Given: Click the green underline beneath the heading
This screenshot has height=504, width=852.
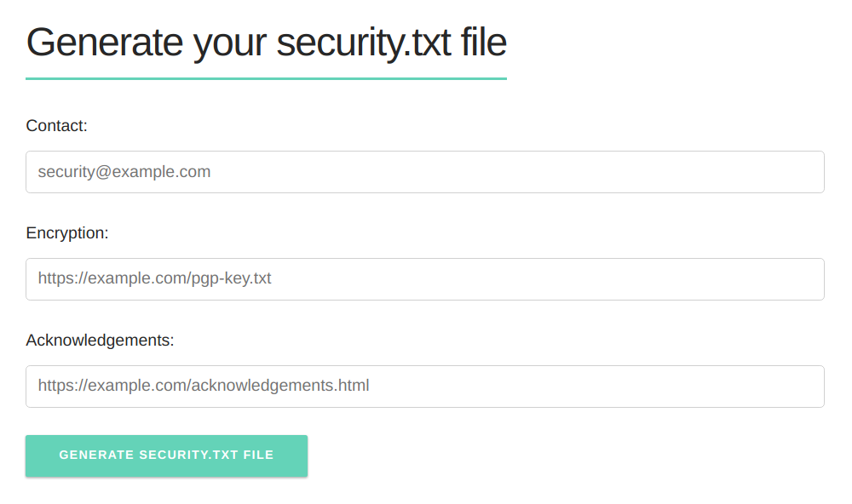Looking at the screenshot, I should point(266,79).
